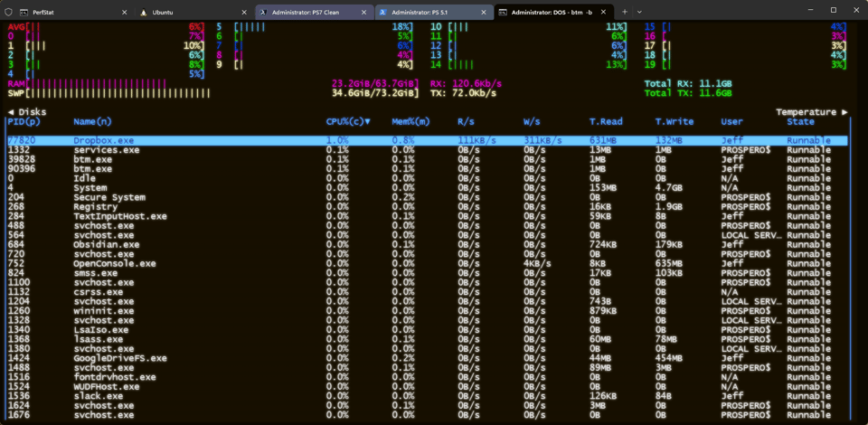Open the new tab profile dropdown
Viewport: 868px width, 425px height.
[640, 11]
